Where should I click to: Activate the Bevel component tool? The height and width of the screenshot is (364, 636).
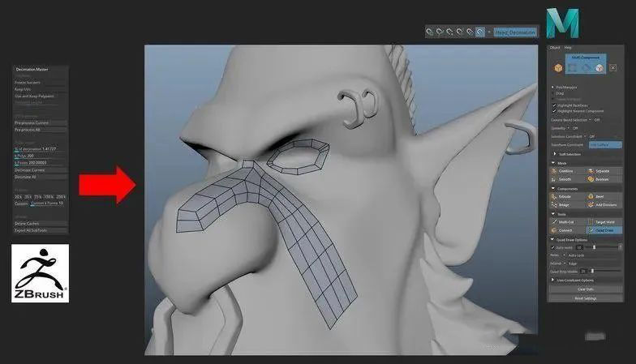[604, 196]
